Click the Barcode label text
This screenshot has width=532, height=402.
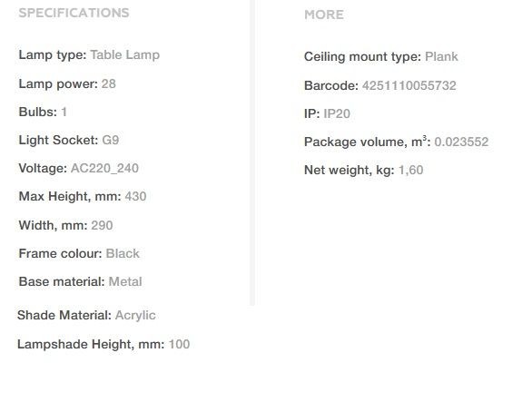click(331, 85)
